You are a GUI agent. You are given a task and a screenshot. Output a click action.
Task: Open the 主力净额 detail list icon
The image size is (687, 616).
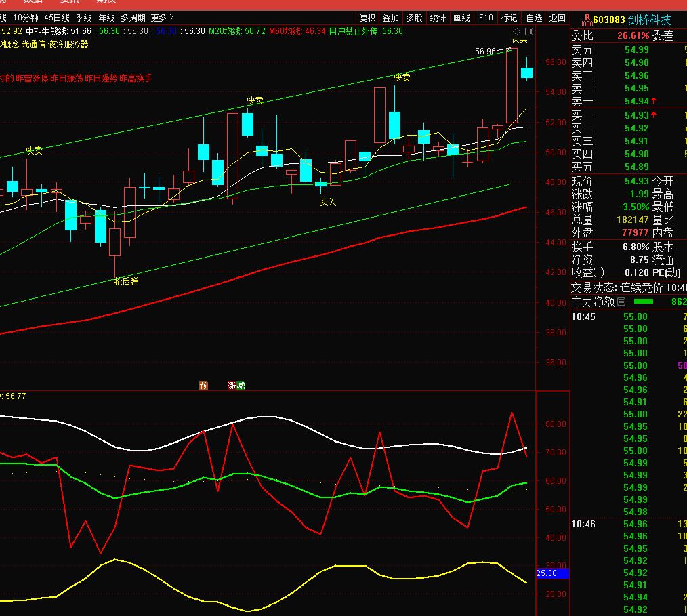point(621,302)
